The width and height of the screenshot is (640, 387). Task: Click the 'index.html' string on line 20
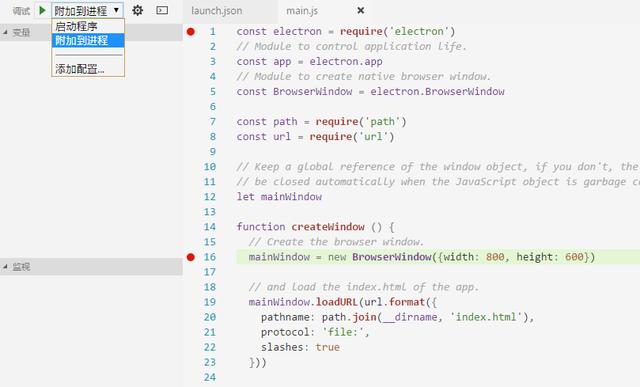pos(487,317)
